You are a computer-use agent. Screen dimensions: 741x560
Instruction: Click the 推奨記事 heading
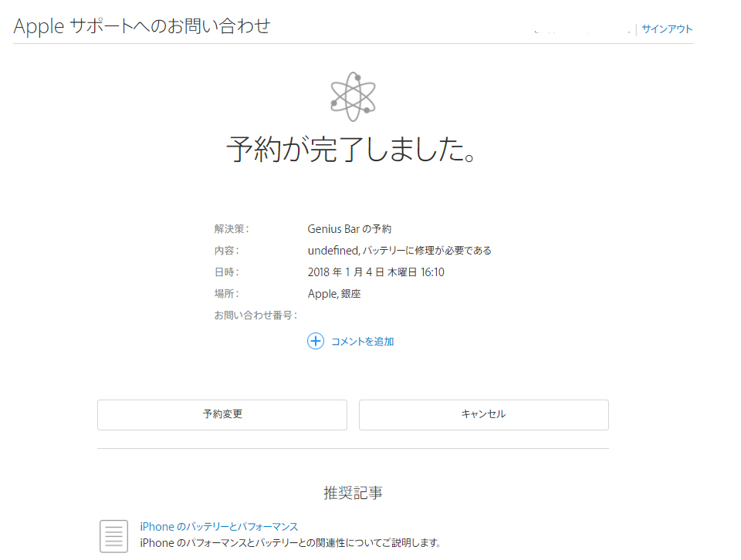(x=353, y=493)
